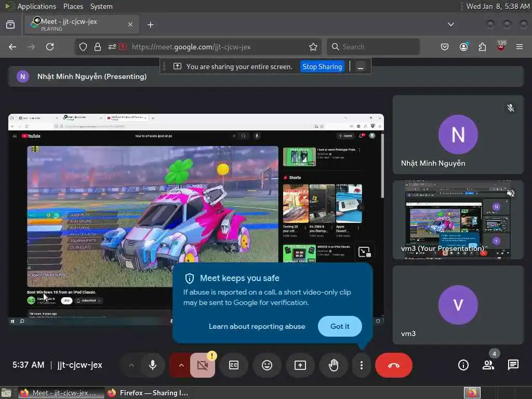Open Learn about reporting abuse link
The width and height of the screenshot is (532, 399).
[x=257, y=326]
